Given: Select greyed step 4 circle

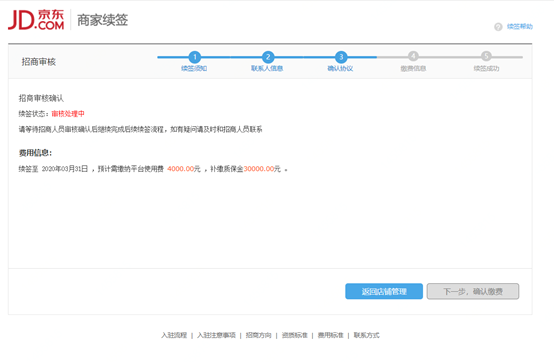Looking at the screenshot, I should [x=413, y=56].
